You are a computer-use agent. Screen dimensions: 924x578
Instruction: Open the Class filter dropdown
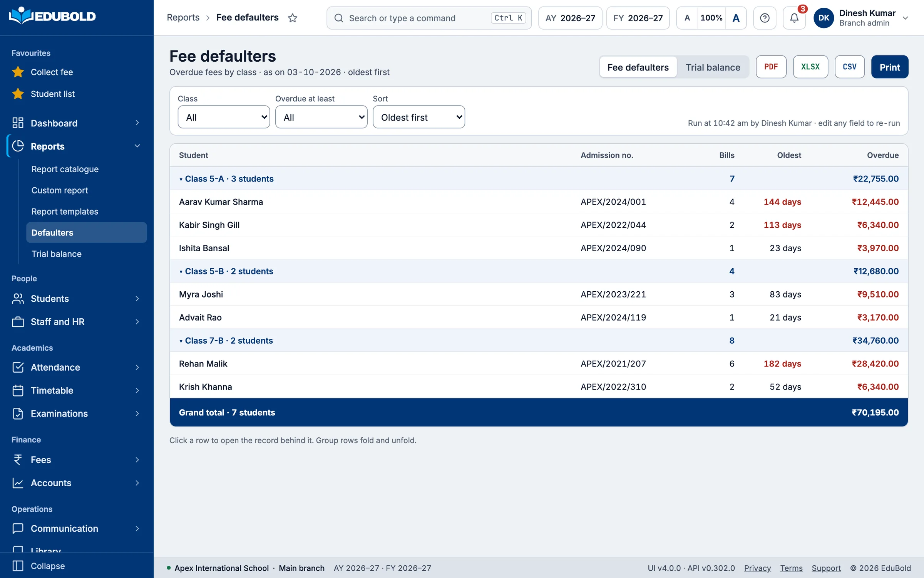point(224,117)
